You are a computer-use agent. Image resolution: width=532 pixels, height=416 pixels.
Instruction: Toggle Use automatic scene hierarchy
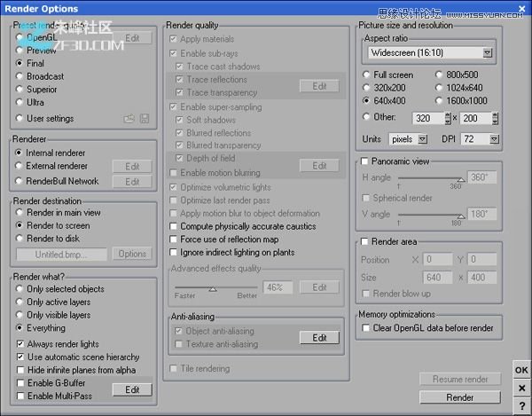(x=20, y=357)
